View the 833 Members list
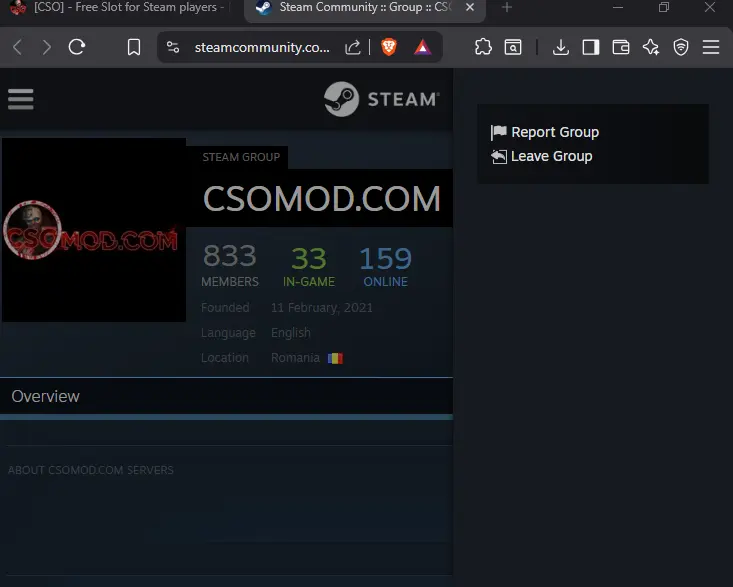The image size is (733, 587). [230, 265]
